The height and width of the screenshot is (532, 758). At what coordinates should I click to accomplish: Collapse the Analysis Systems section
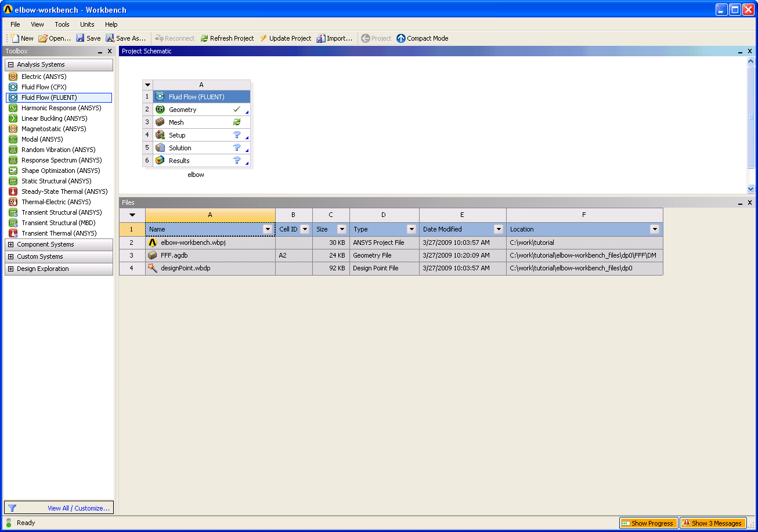coord(11,64)
